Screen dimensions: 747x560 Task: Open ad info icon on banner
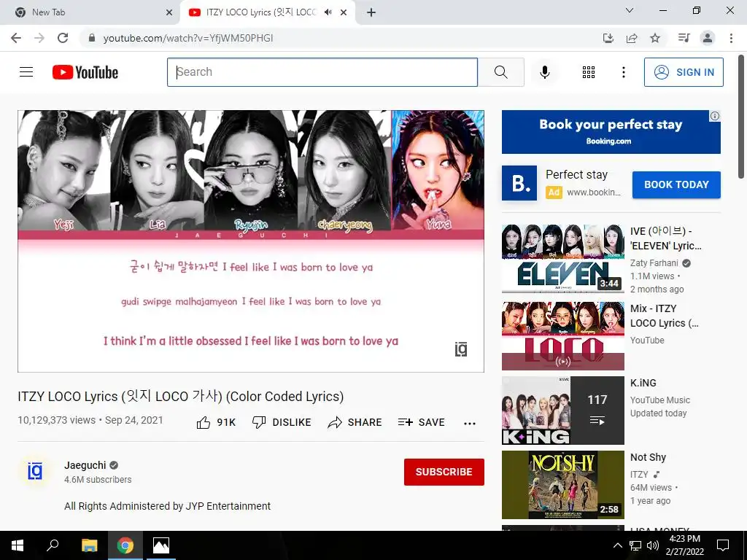tap(715, 116)
